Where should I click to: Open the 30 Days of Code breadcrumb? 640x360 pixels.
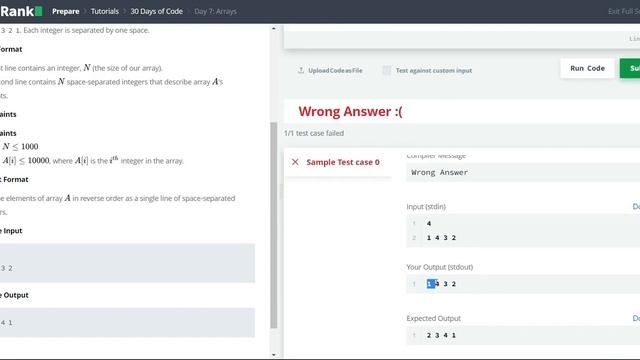[x=156, y=11]
